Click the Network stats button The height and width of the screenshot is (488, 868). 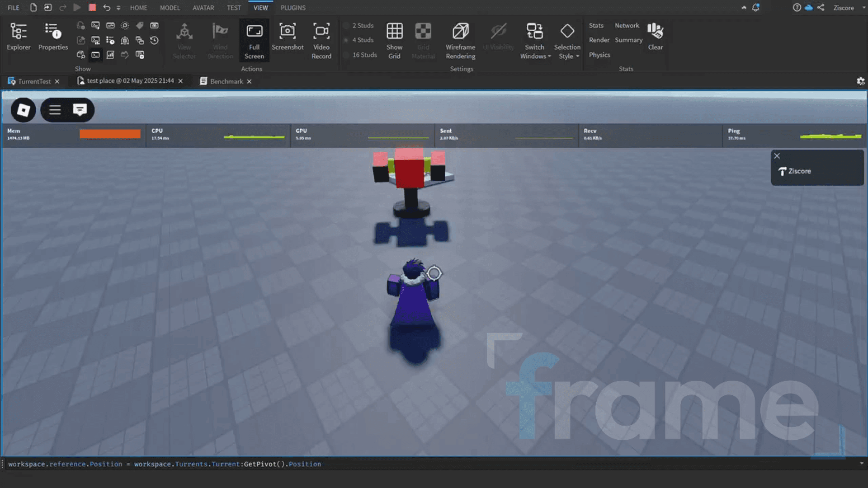(x=627, y=26)
